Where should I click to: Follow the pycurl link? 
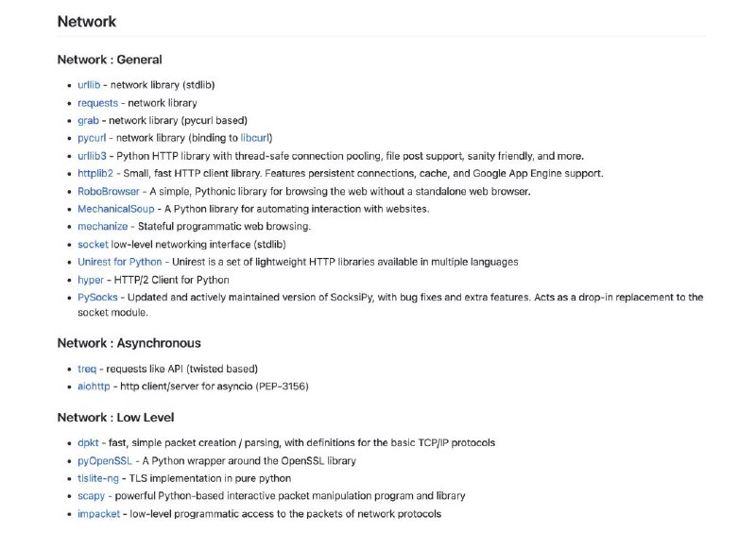coord(92,138)
